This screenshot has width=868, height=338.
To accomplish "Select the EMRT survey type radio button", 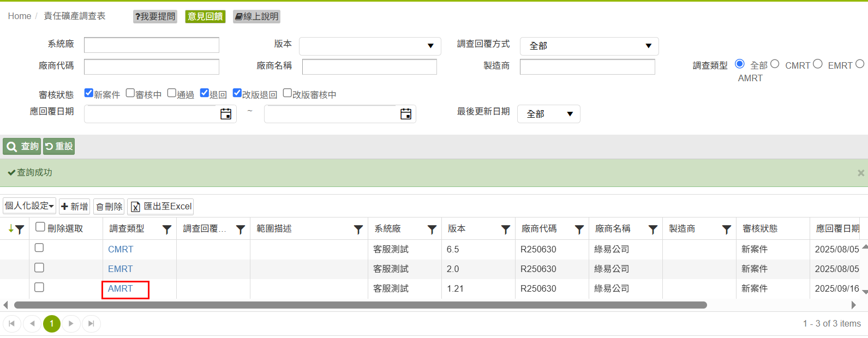I will point(818,64).
